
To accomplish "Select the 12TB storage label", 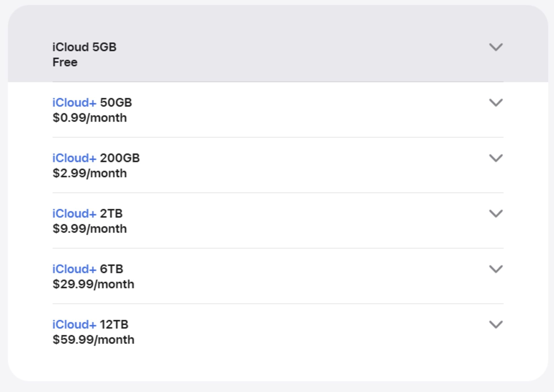I will [114, 324].
